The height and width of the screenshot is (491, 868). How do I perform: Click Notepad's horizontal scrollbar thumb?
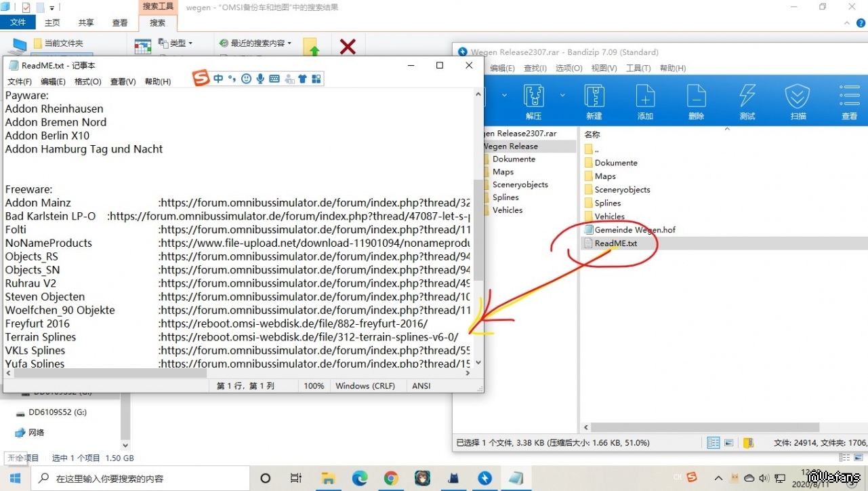point(110,373)
